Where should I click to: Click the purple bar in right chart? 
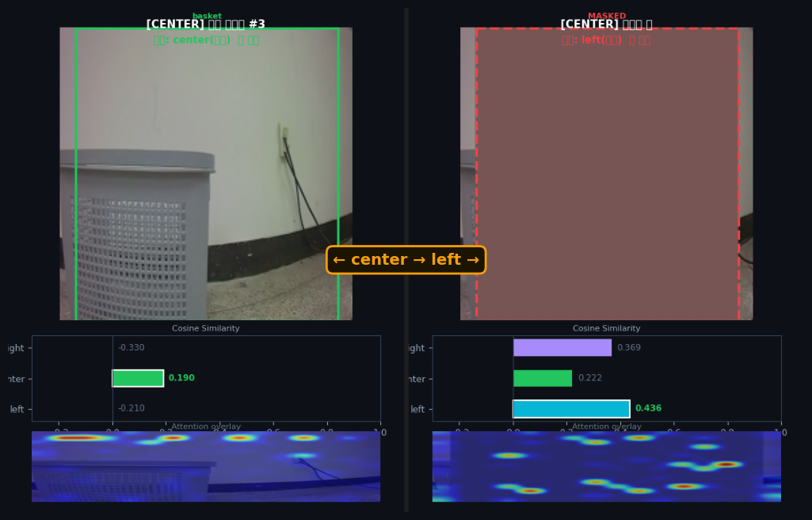point(562,347)
